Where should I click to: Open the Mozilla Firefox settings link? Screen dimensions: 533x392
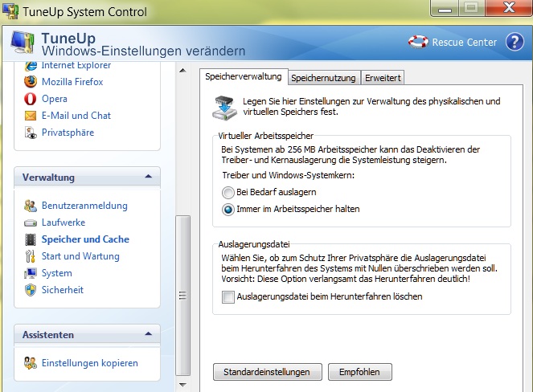pyautogui.click(x=72, y=82)
